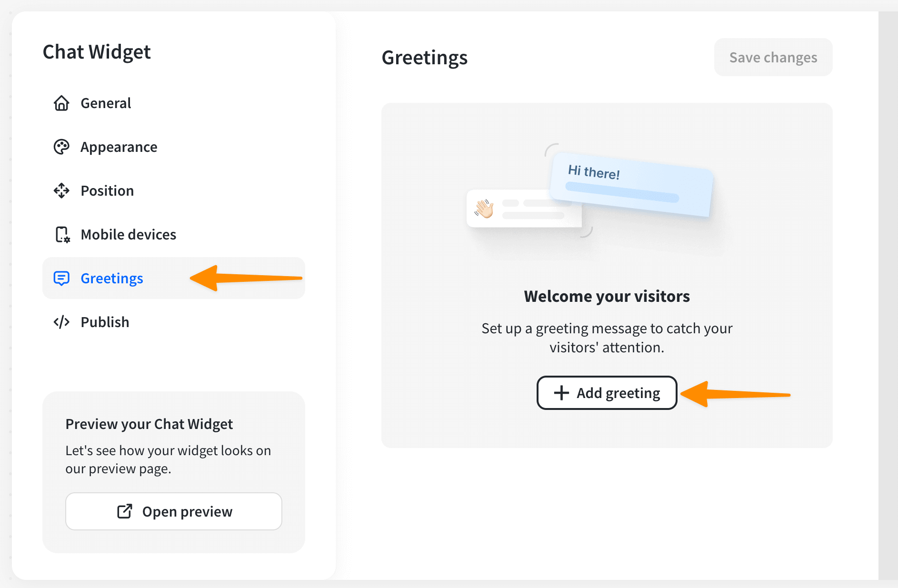Screen dimensions: 898x588
Task: Select the Greetings menu label
Action: click(x=112, y=278)
